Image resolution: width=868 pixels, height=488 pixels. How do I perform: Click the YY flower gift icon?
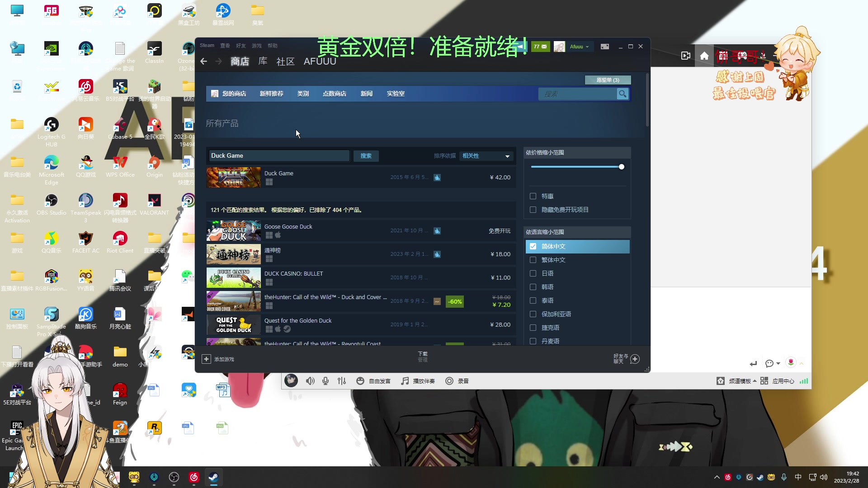(791, 362)
